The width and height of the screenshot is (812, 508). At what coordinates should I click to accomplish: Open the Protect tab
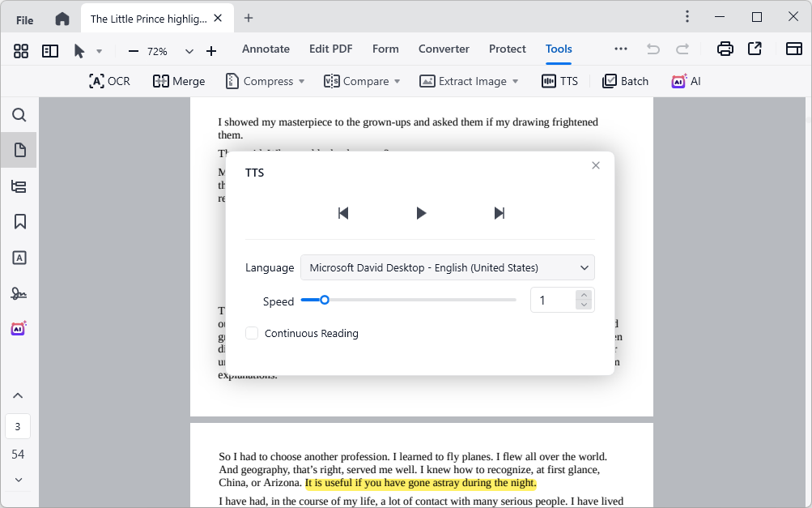(508, 49)
